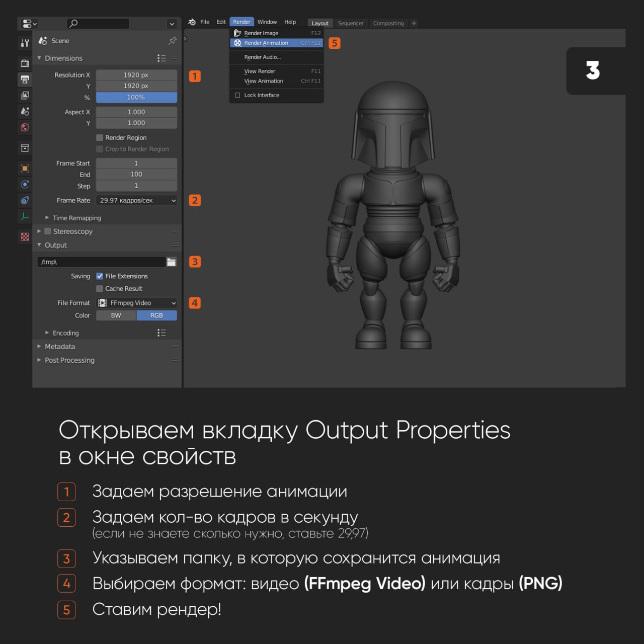Check Lock Interface in Render menu
The height and width of the screenshot is (644, 644).
point(237,95)
